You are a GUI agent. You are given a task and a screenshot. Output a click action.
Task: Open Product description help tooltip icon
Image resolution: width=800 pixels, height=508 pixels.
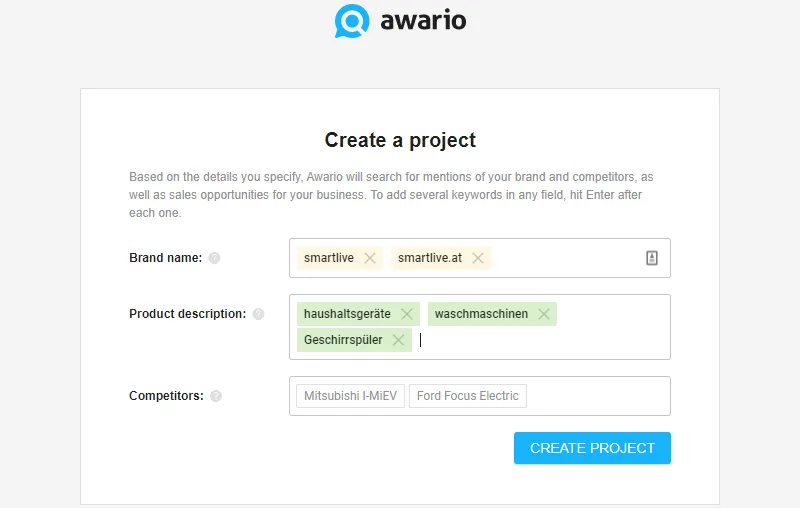click(x=259, y=314)
